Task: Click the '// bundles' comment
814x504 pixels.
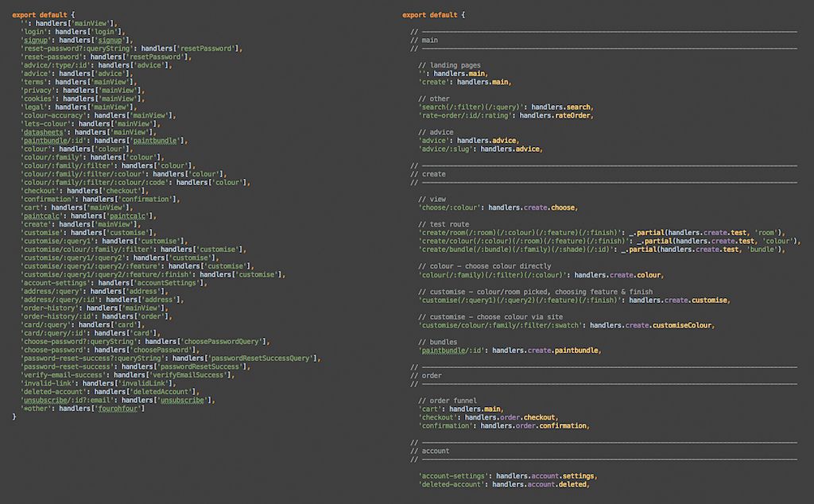Action: [438, 342]
